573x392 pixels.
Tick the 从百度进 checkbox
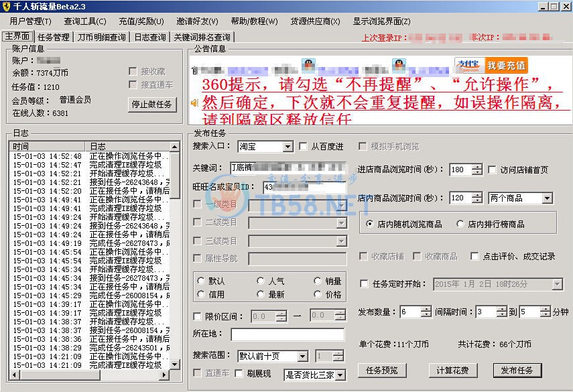click(303, 147)
